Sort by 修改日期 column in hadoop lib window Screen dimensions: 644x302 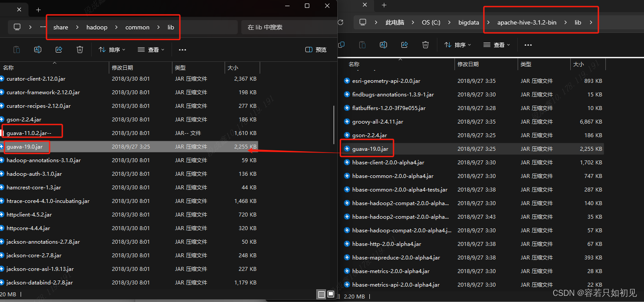tap(140, 68)
